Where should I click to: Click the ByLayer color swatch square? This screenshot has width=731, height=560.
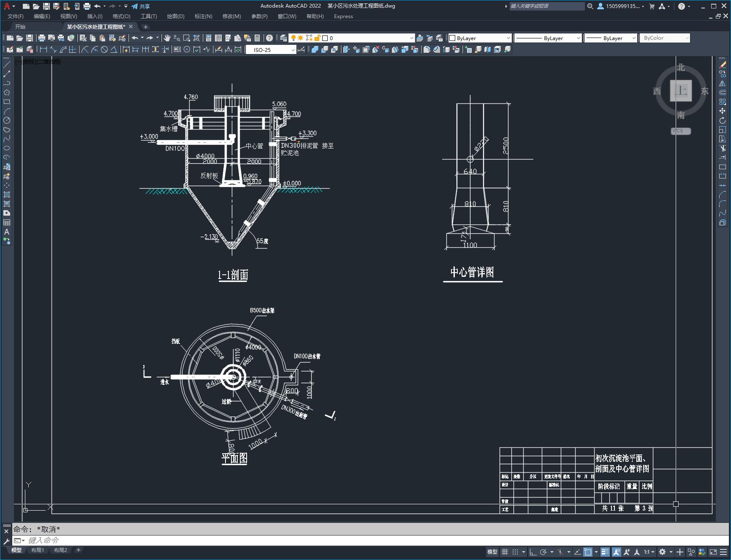pyautogui.click(x=452, y=38)
